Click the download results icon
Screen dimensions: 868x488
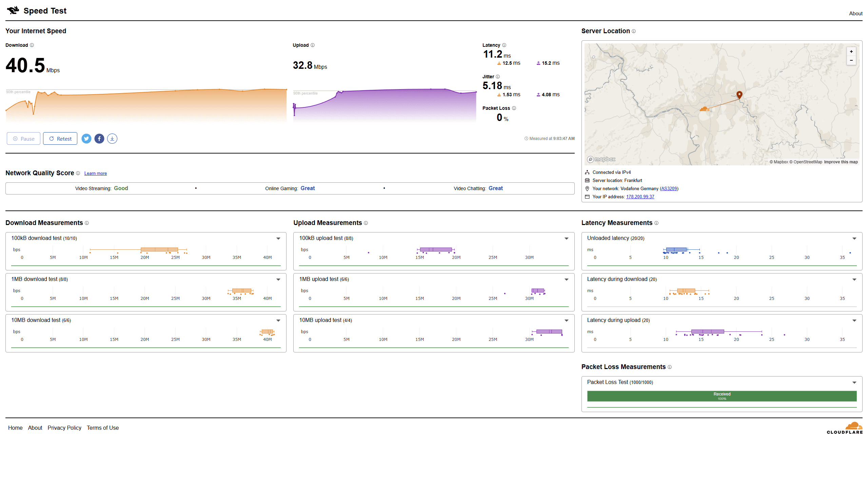[112, 139]
